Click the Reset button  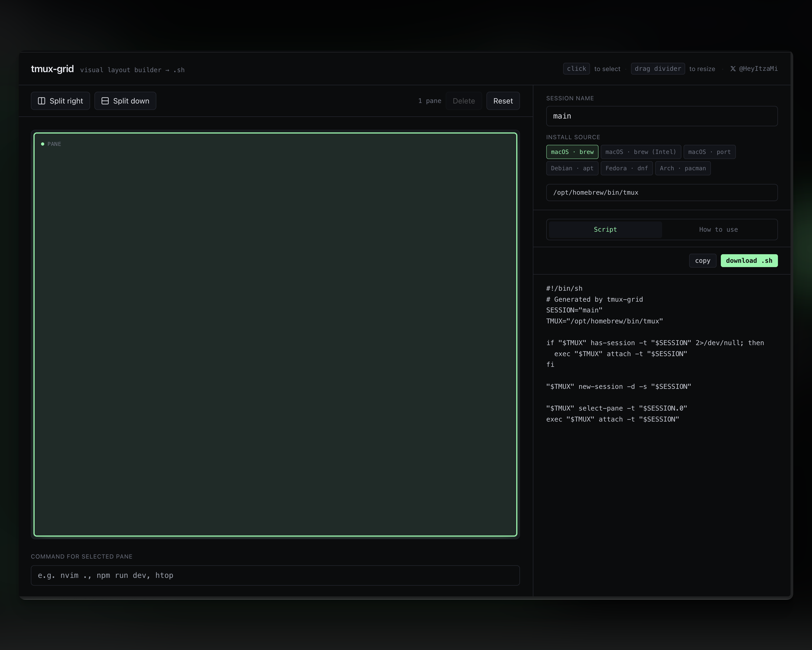(x=503, y=101)
